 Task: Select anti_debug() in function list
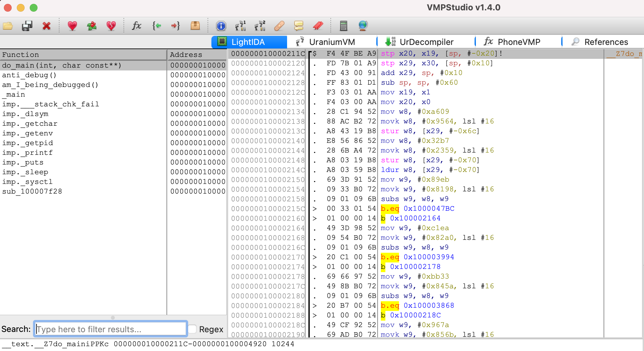click(29, 75)
